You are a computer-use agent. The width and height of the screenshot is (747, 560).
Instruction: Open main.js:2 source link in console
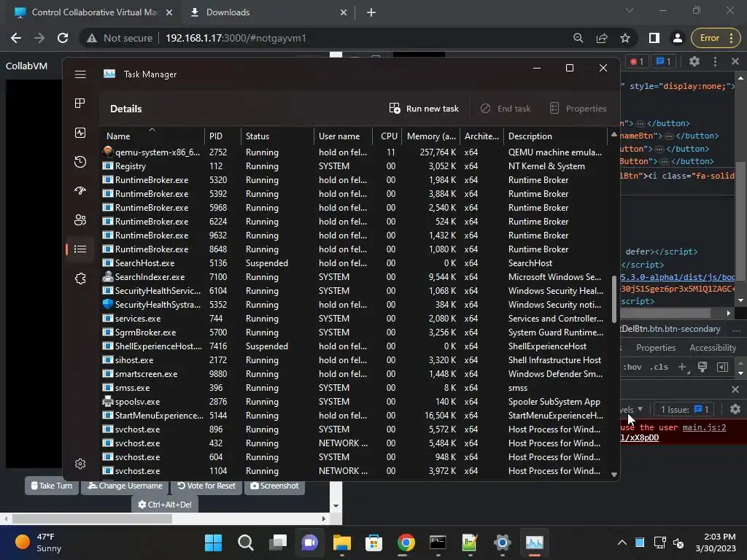click(x=704, y=427)
